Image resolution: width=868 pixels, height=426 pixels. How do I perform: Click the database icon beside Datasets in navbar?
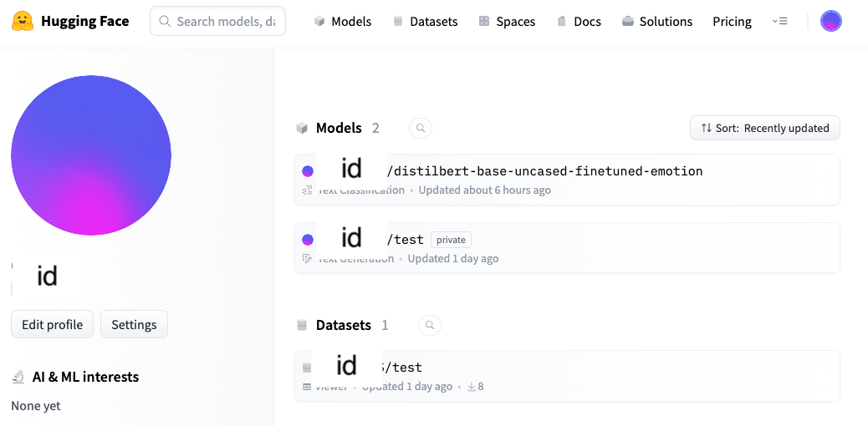397,22
